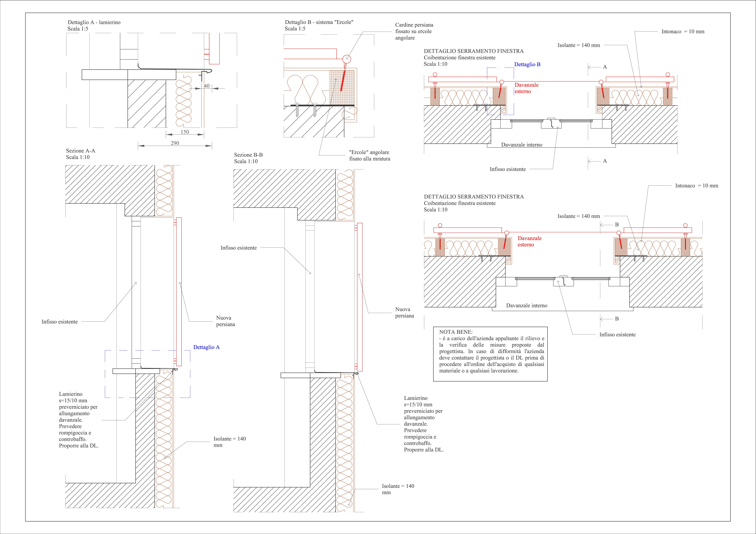This screenshot has height=534, width=756.
Task: Click "Infisso esistente" label left of Sezione A-A
Action: tap(60, 322)
